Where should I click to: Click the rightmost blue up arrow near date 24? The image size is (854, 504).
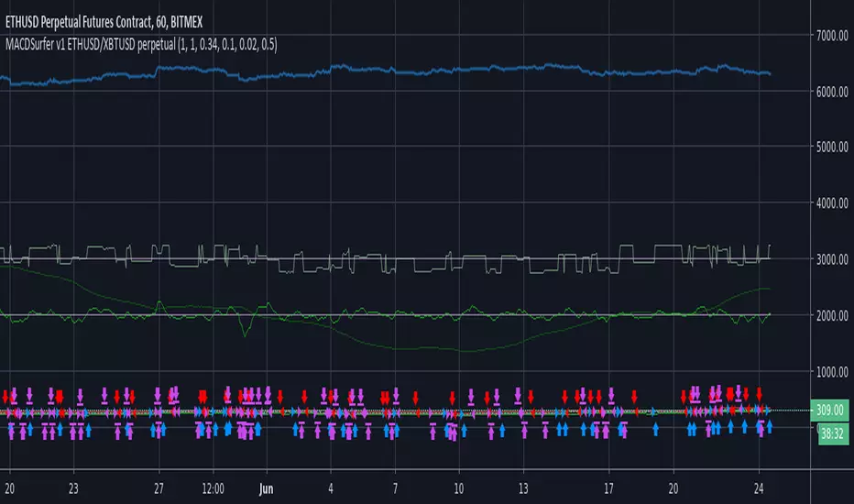(x=768, y=427)
